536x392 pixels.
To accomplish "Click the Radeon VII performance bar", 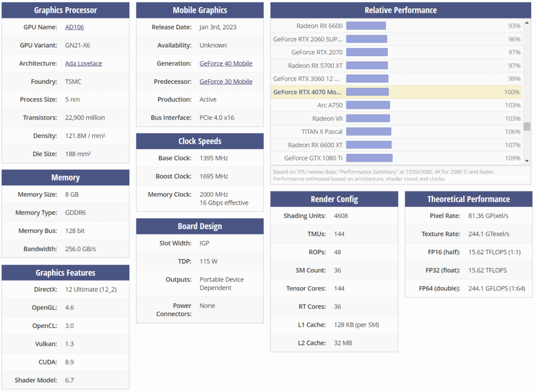I will tap(368, 119).
